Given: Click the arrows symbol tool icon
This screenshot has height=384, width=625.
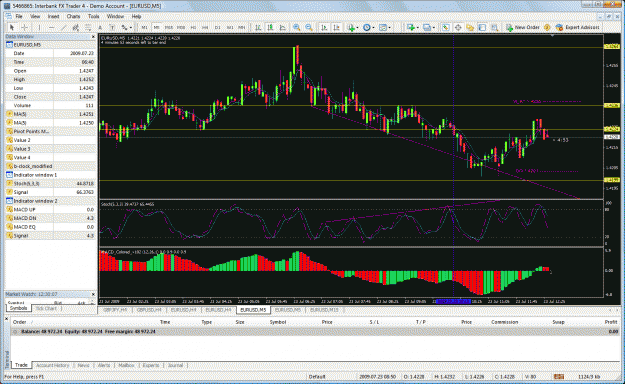Looking at the screenshot, I should click(125, 28).
